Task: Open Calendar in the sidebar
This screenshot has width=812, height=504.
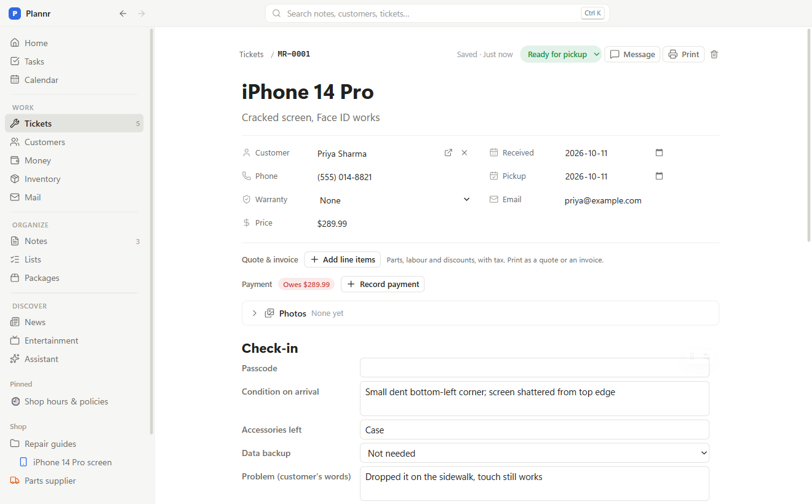Action: click(x=74, y=80)
